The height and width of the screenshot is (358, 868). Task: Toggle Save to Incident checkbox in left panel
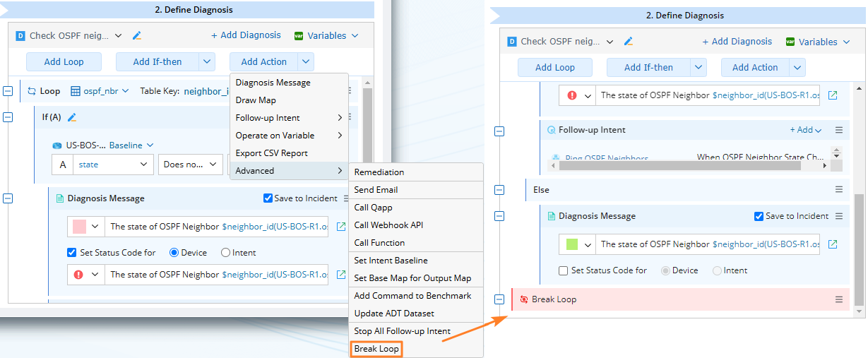point(268,198)
